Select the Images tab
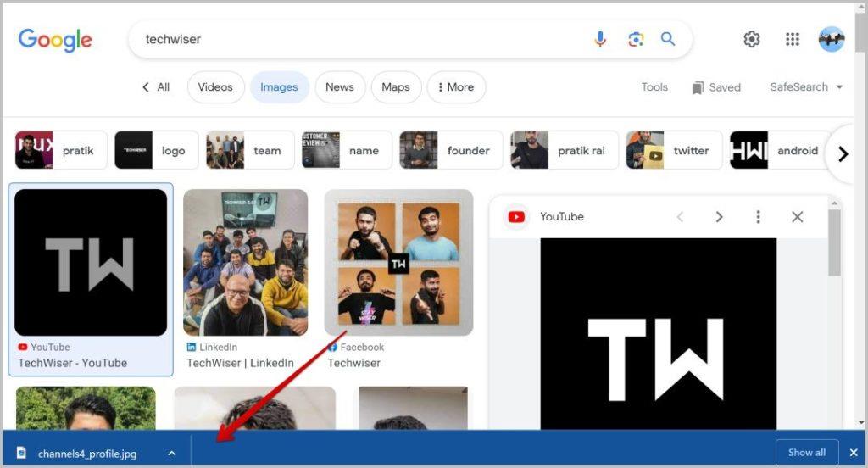Screen dimensions: 868x468 point(279,87)
